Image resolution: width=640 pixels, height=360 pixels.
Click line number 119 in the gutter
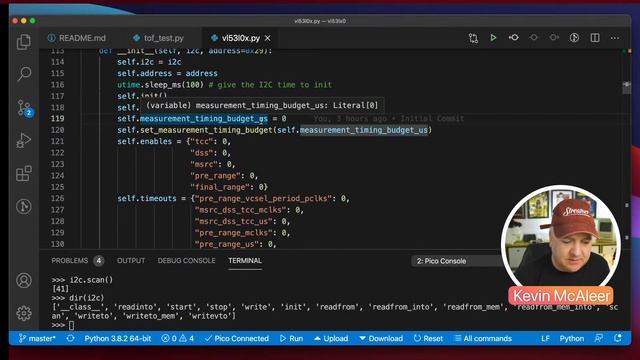(58, 118)
